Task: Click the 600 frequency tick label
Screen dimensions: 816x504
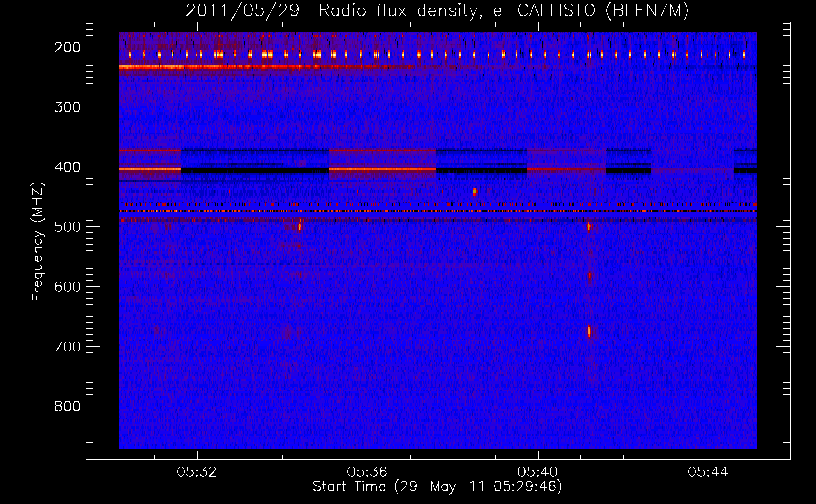Action: coord(68,287)
